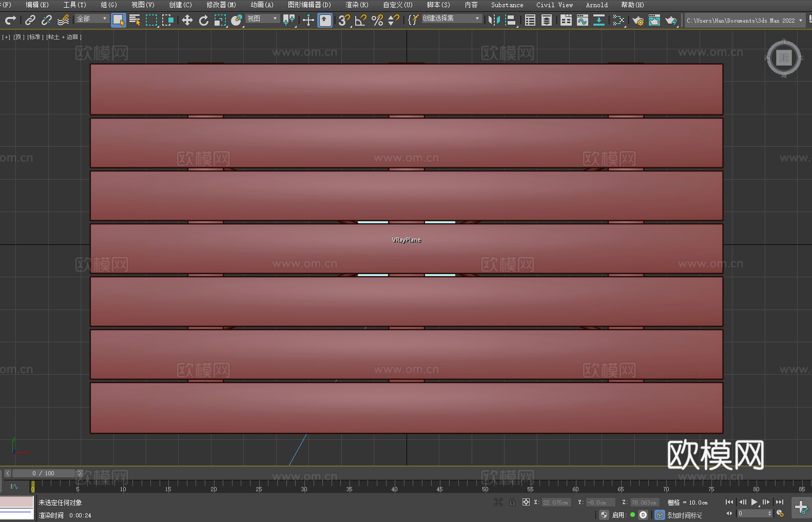Click viewport [顶] view label
This screenshot has height=522, width=812.
18,37
